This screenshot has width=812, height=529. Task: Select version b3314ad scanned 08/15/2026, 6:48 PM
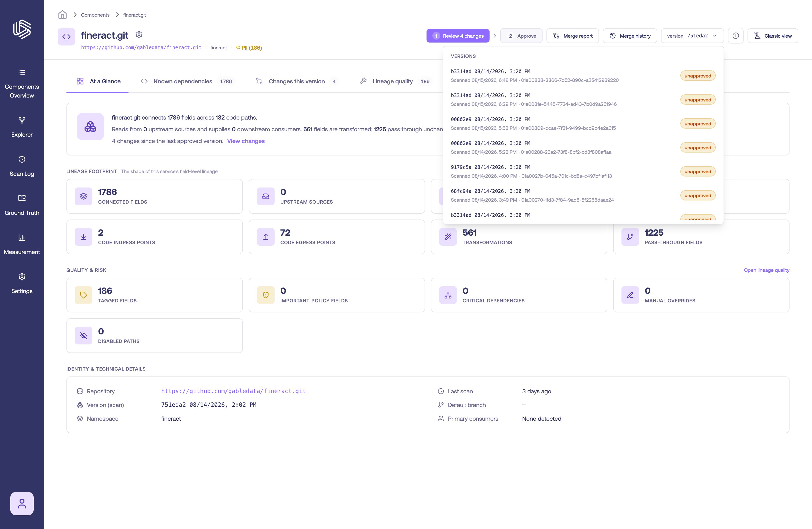583,76
